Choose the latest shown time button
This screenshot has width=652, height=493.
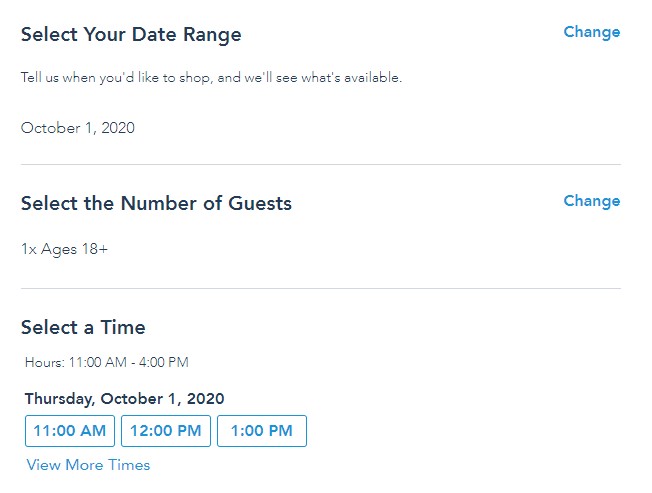click(261, 431)
